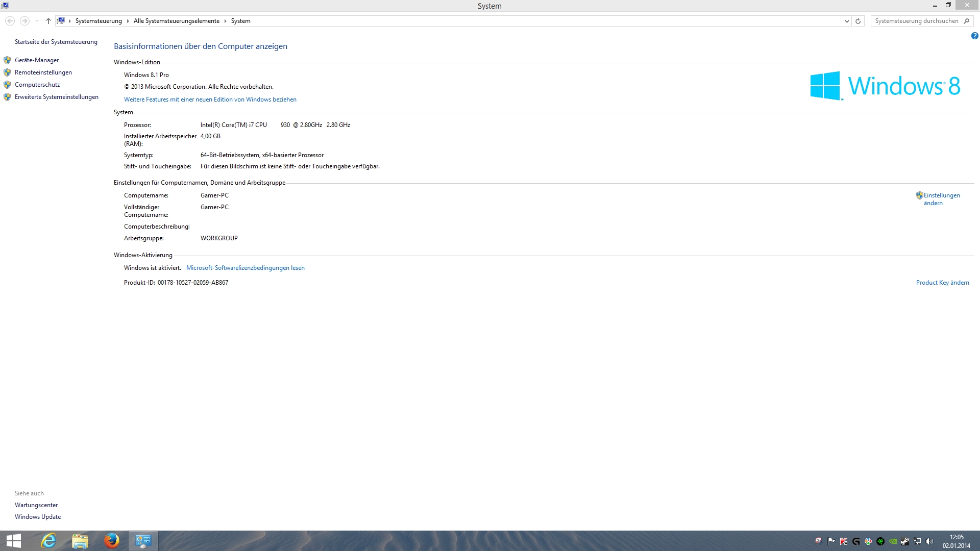Focus the Systemsteuerung durchsuchen search box
980x551 pixels.
(x=917, y=21)
